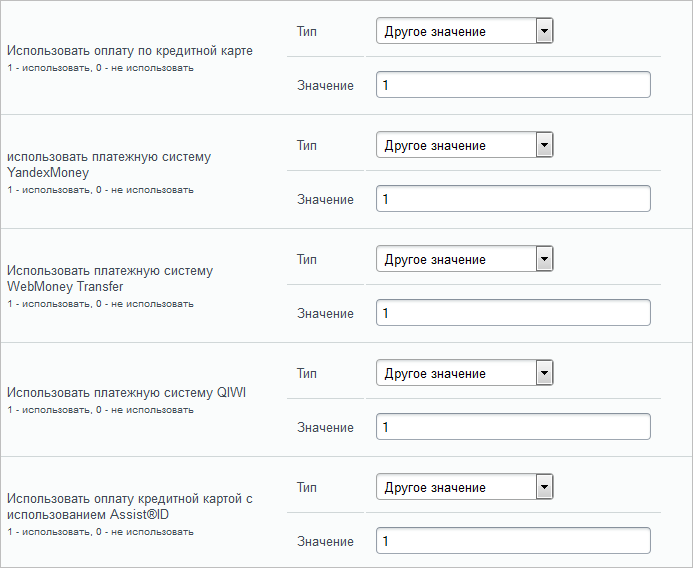This screenshot has width=693, height=568.
Task: Click the 'Использовать платежную систему QIWI' label
Action: click(126, 393)
